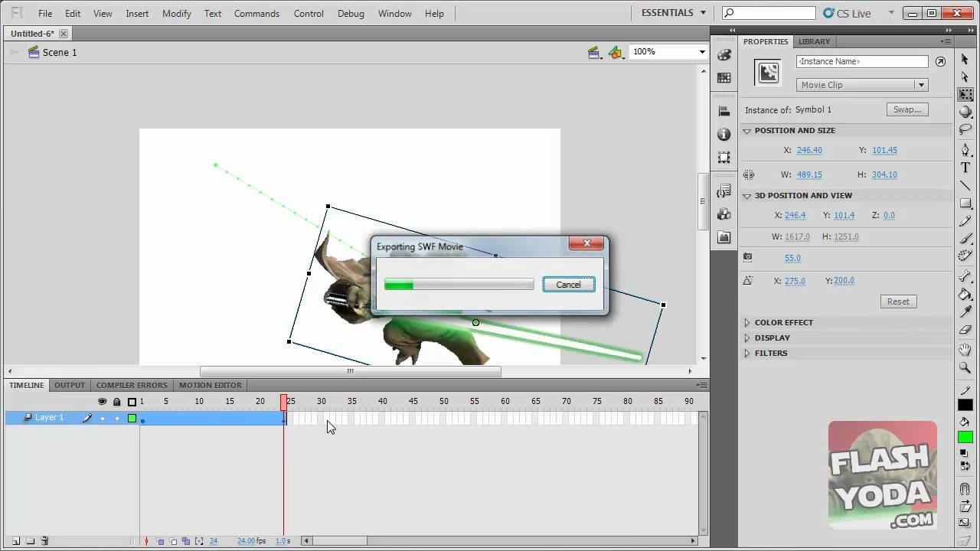Toggle Center Frame button in timeline
Screen dimensions: 980x551
(146, 541)
